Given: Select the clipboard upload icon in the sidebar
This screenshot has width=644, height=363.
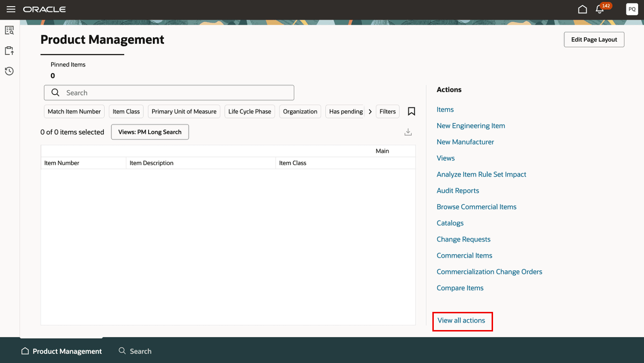Looking at the screenshot, I should point(9,50).
